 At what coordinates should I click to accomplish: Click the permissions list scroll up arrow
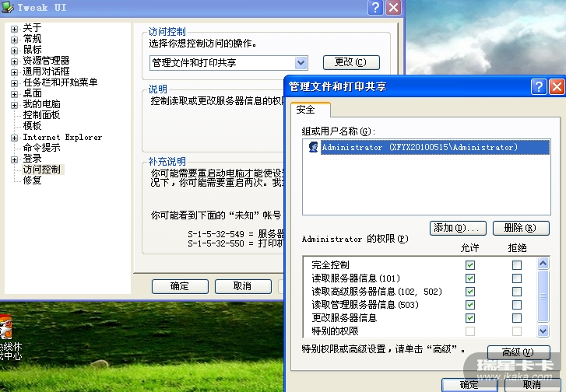543,263
